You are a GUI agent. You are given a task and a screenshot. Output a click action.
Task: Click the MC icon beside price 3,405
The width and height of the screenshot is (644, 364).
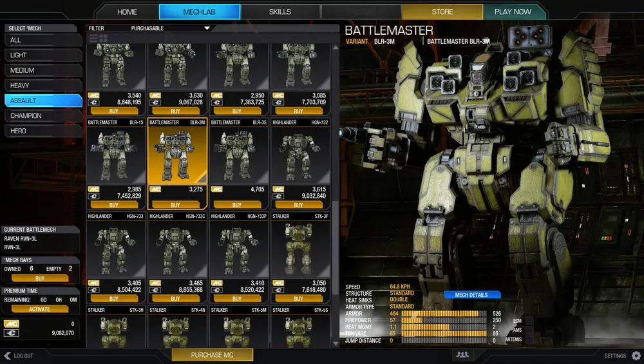tap(93, 283)
